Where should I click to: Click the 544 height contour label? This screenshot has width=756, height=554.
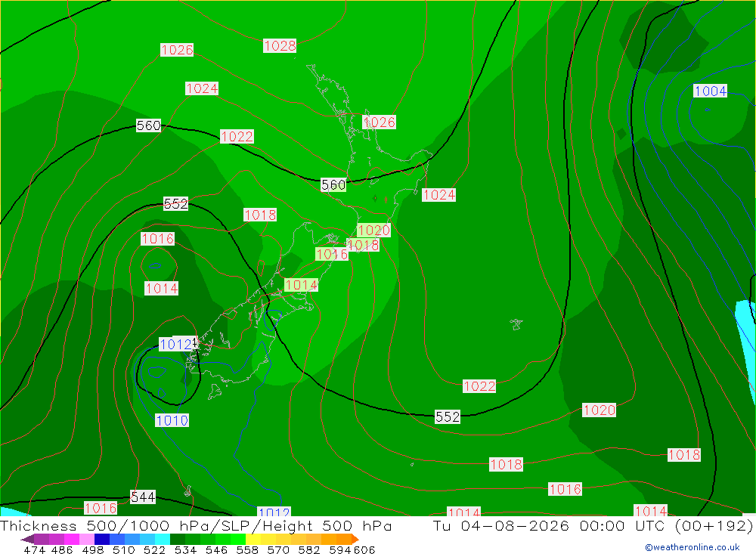[143, 497]
